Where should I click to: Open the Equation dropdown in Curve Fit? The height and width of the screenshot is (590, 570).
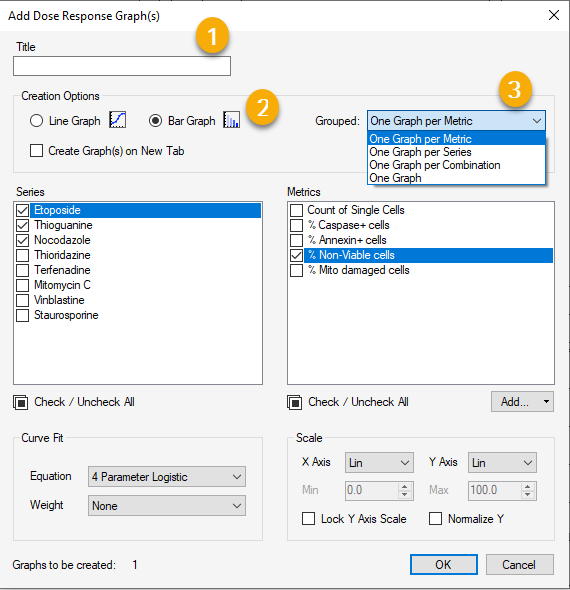[167, 477]
